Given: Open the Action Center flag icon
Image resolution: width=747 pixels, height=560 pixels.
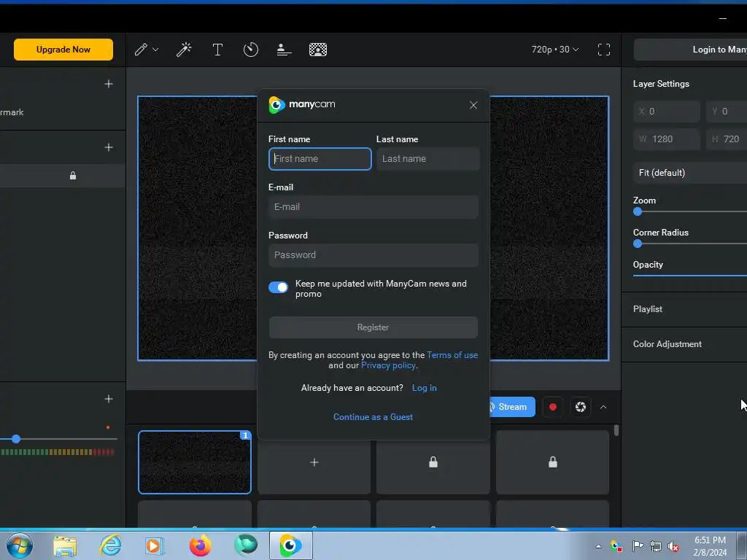Looking at the screenshot, I should [x=638, y=545].
